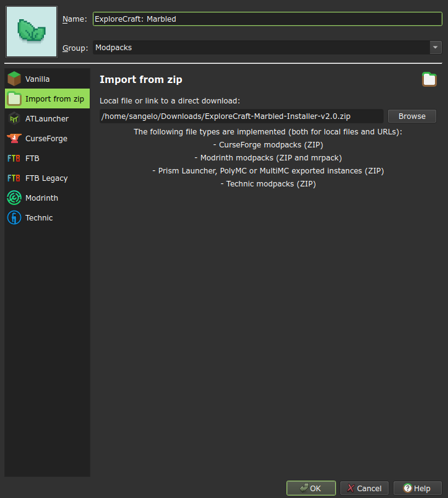
Task: Open the CurseForge page label
Action: 46,139
